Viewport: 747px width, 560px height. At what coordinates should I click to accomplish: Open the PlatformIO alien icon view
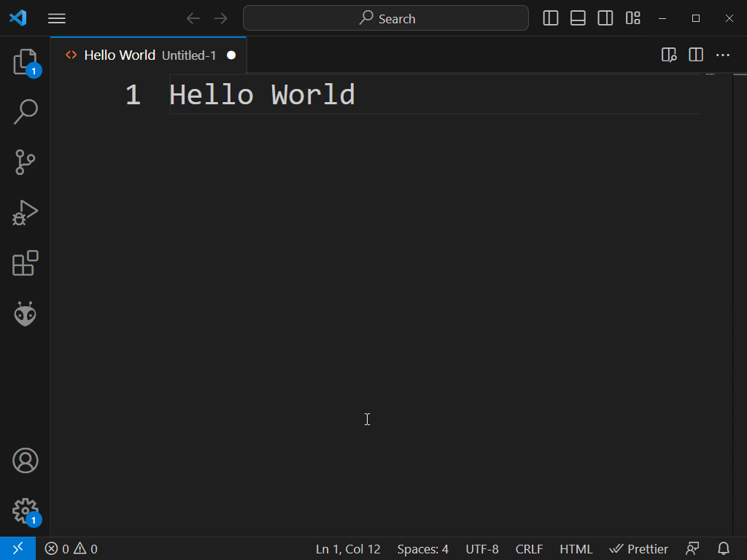tap(26, 314)
